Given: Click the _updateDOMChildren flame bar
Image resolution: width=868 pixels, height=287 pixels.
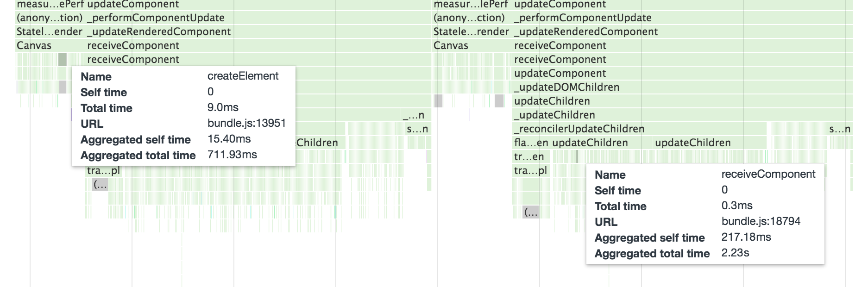Looking at the screenshot, I should pos(566,87).
